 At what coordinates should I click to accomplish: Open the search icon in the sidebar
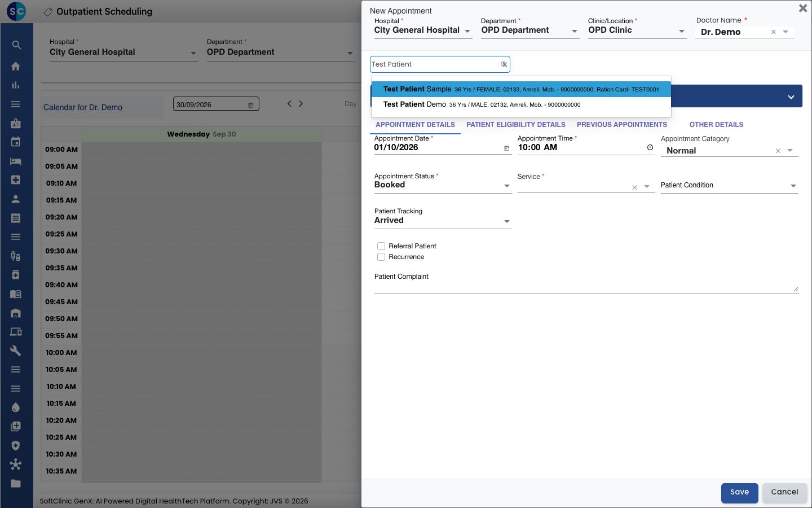pos(16,45)
